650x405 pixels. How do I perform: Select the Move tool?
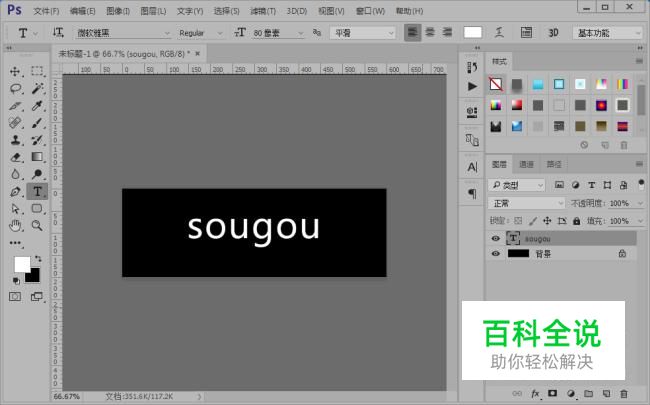15,71
